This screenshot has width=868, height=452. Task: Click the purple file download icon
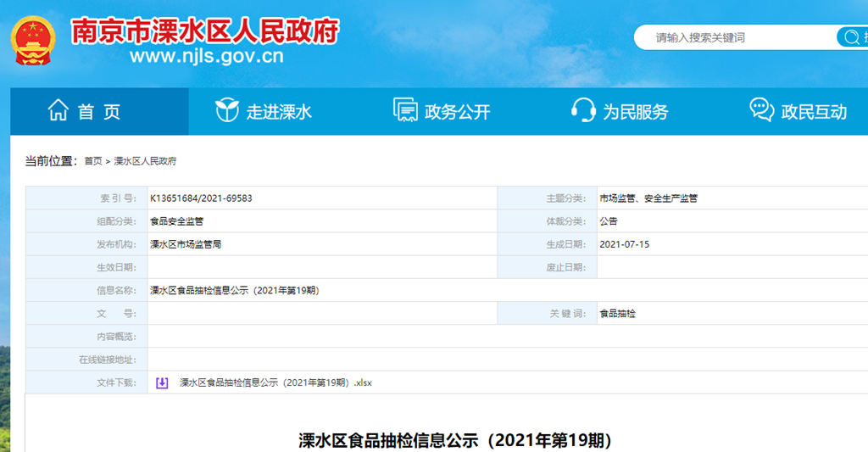[x=162, y=382]
